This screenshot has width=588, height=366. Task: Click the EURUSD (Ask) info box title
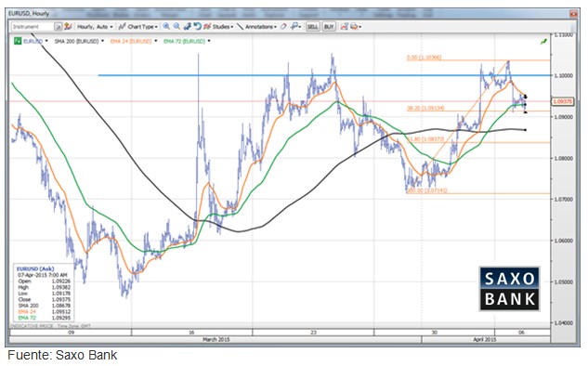pos(35,268)
